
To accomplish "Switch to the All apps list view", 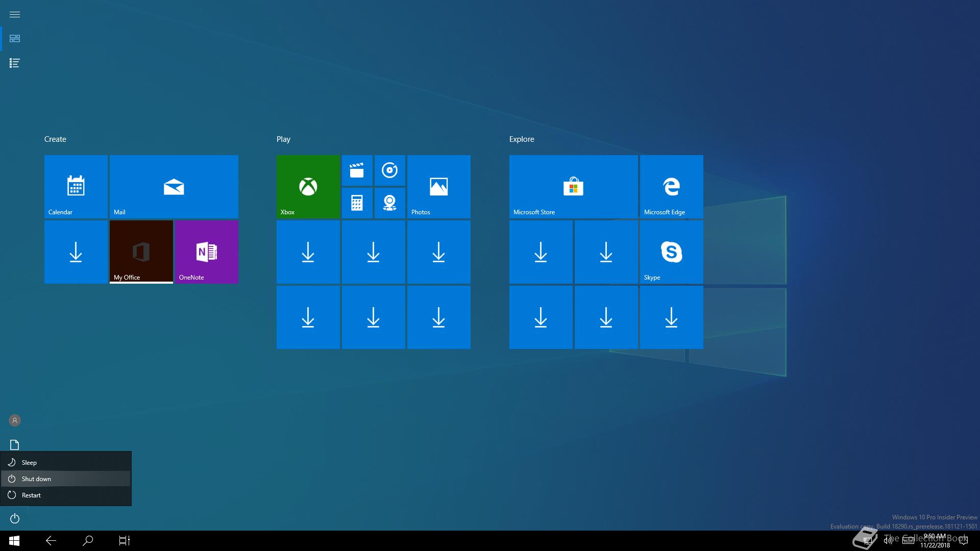I will point(15,63).
